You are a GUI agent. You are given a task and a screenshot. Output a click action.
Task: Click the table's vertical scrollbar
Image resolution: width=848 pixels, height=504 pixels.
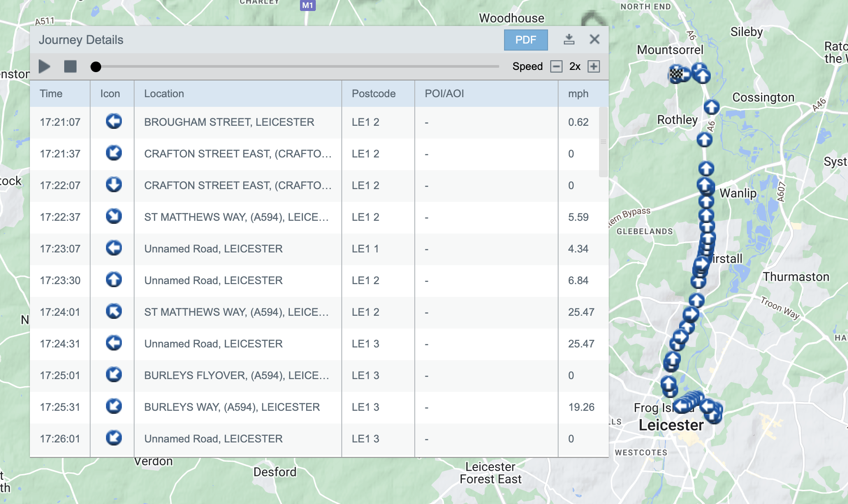[x=603, y=142]
